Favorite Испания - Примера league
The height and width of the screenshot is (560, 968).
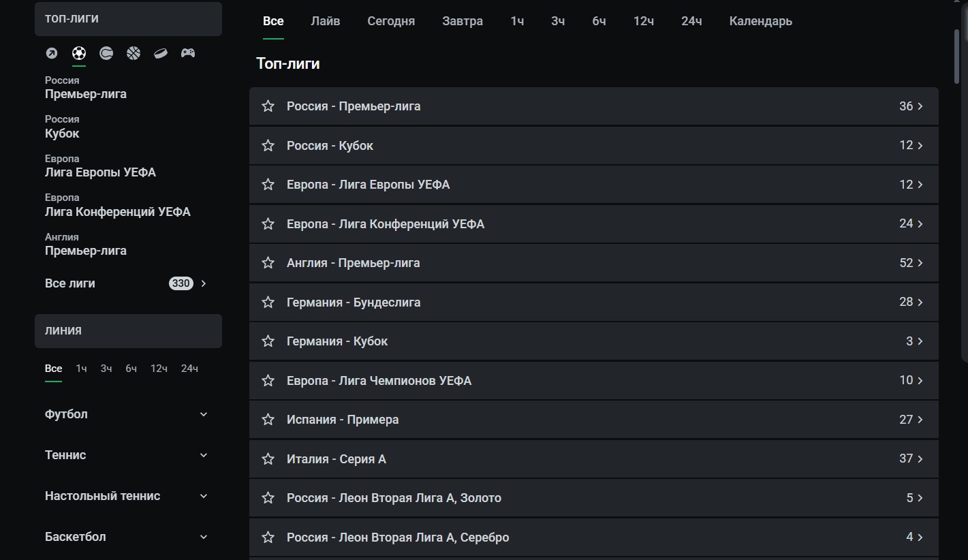pyautogui.click(x=268, y=420)
